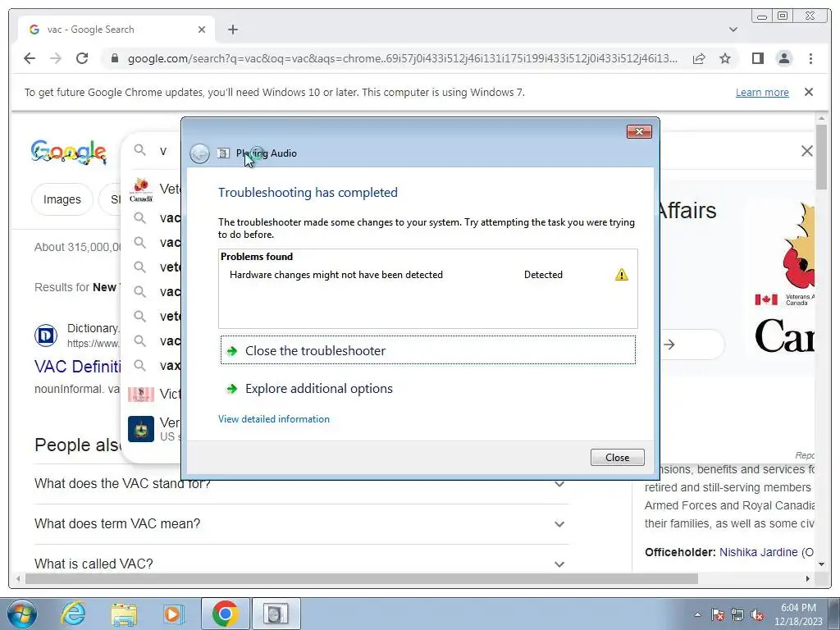
Task: Open a new Chrome tab
Action: pyautogui.click(x=232, y=30)
